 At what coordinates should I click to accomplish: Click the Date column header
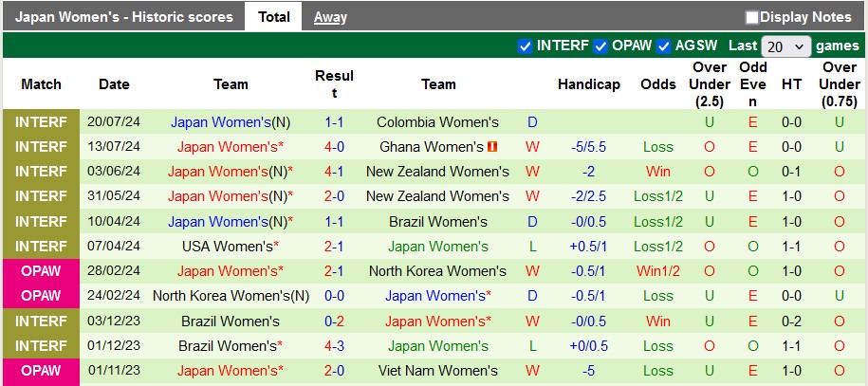click(114, 84)
